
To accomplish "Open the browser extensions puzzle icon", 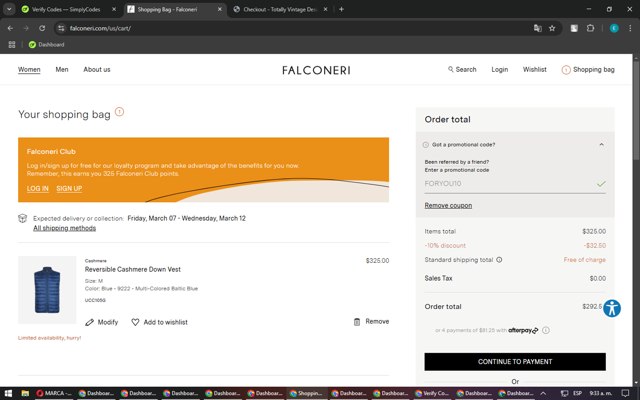I will (x=590, y=28).
